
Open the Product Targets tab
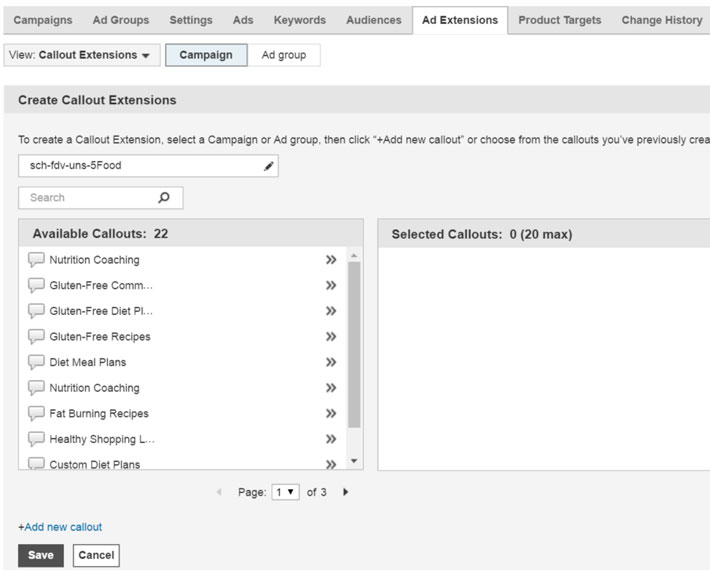560,20
